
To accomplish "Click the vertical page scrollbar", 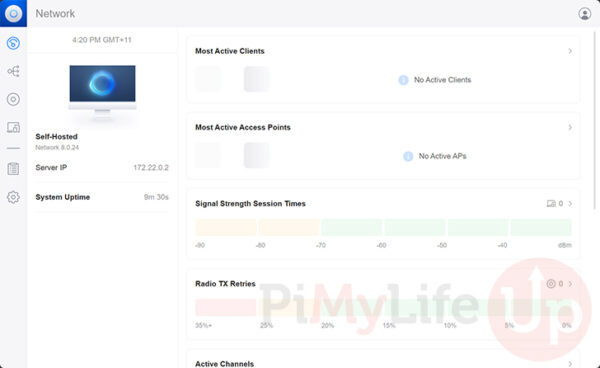I will pyautogui.click(x=595, y=120).
